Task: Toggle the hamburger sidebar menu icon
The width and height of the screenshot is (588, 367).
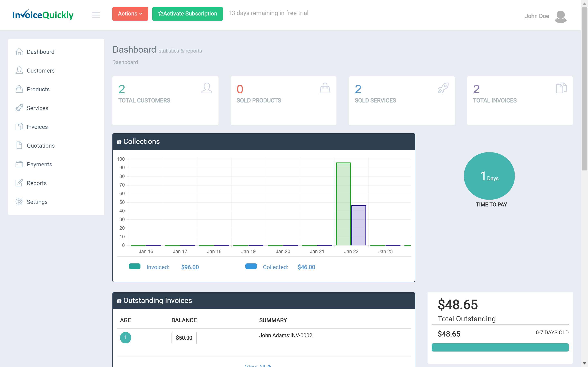Action: click(x=96, y=15)
